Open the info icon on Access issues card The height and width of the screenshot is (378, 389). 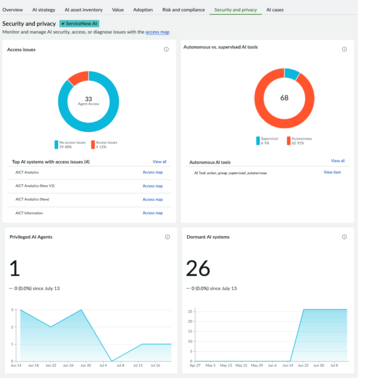(166, 49)
